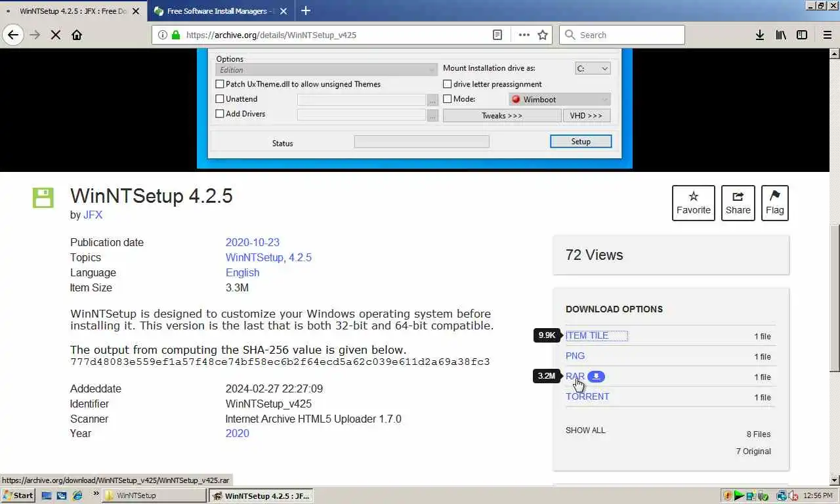Click the browser Search box

point(621,35)
